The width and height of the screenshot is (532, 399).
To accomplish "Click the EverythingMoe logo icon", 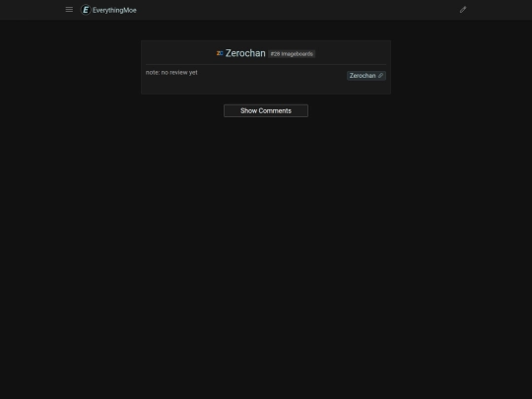I will (86, 10).
